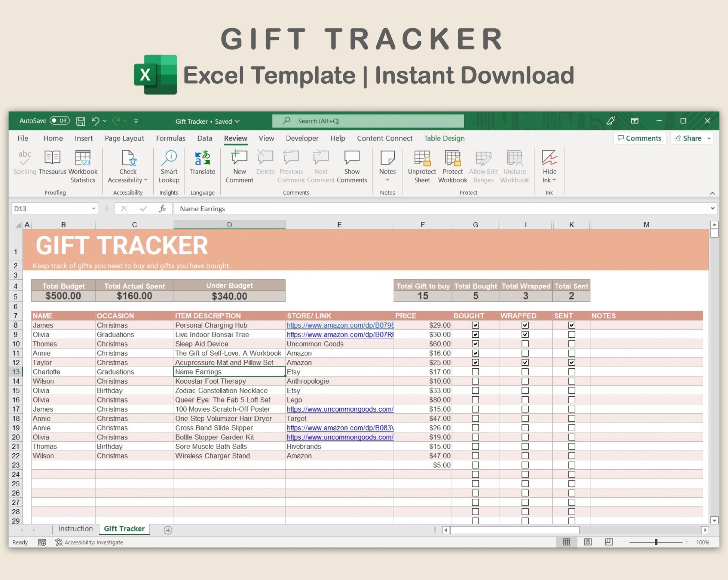This screenshot has width=728, height=580.
Task: Check Sent checkbox for Zodiac Constellation Necklace
Action: (571, 390)
